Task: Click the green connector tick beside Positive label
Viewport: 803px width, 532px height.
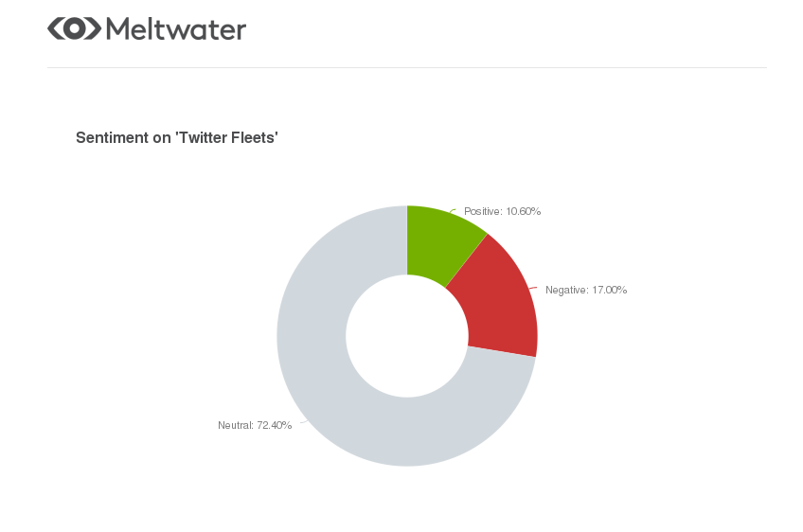Action: coord(453,210)
